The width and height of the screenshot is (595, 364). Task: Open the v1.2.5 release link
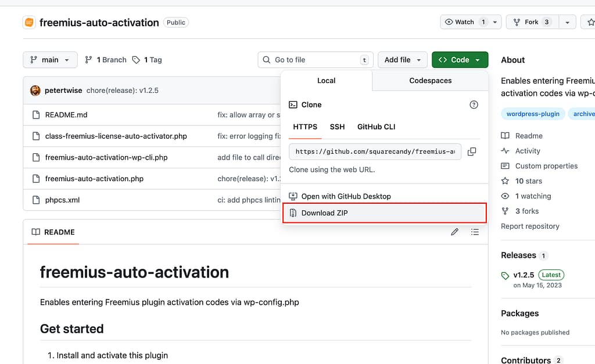(524, 275)
